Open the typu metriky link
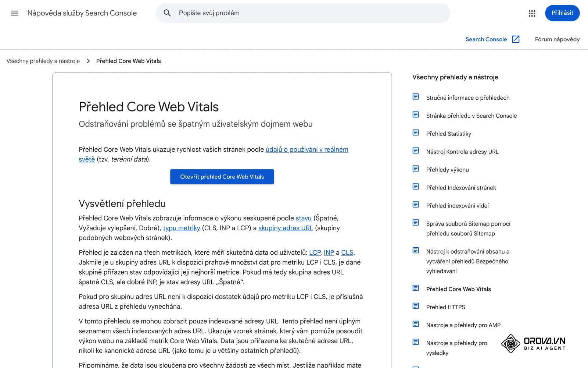Image resolution: width=588 pixels, height=368 pixels. coord(182,228)
